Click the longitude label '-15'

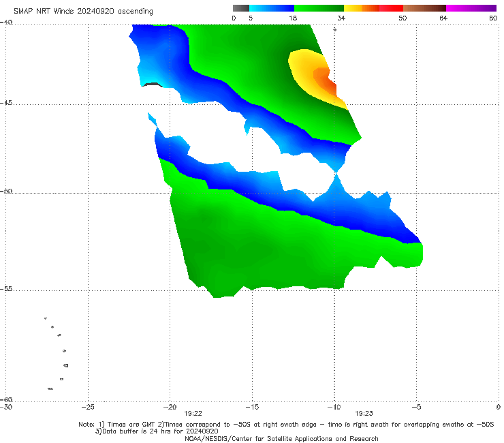tap(252, 407)
